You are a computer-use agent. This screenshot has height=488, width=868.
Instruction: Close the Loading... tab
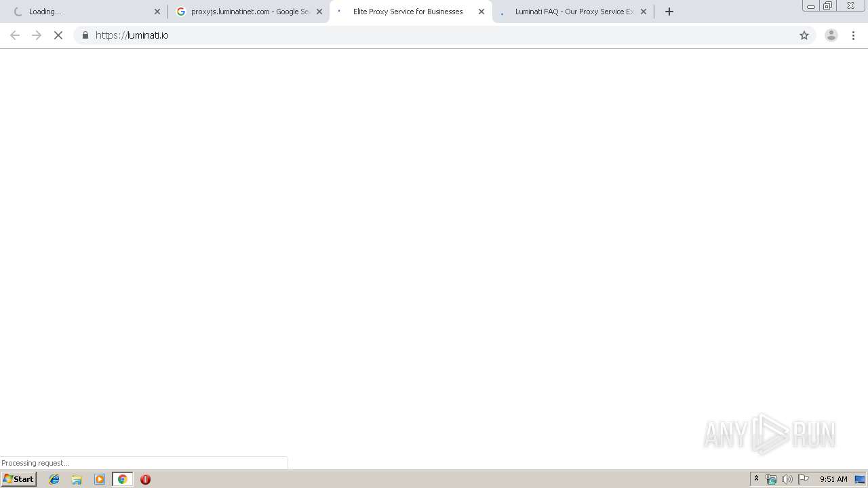point(157,12)
